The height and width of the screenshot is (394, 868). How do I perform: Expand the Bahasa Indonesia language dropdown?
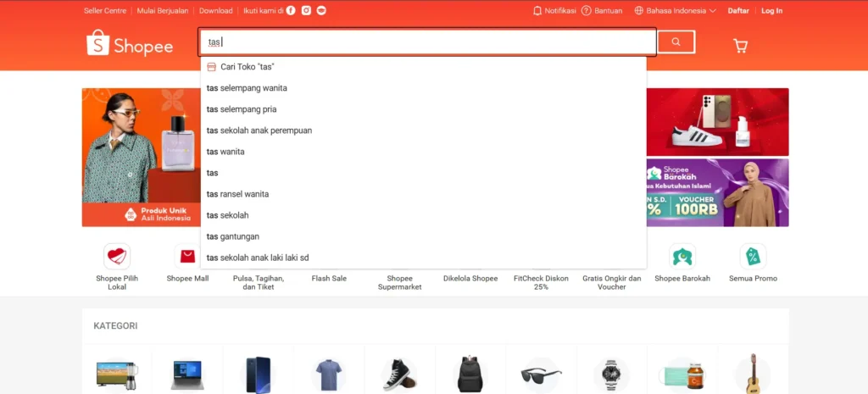tap(676, 10)
